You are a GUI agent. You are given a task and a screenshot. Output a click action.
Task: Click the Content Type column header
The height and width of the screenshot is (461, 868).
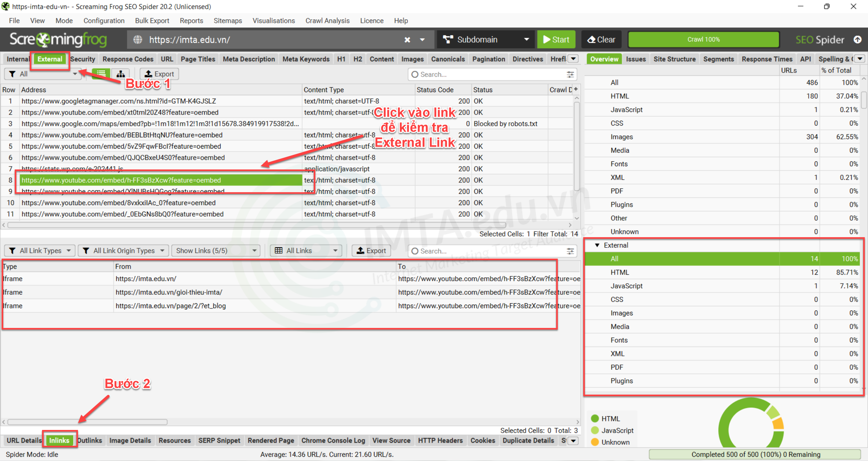[x=358, y=90]
